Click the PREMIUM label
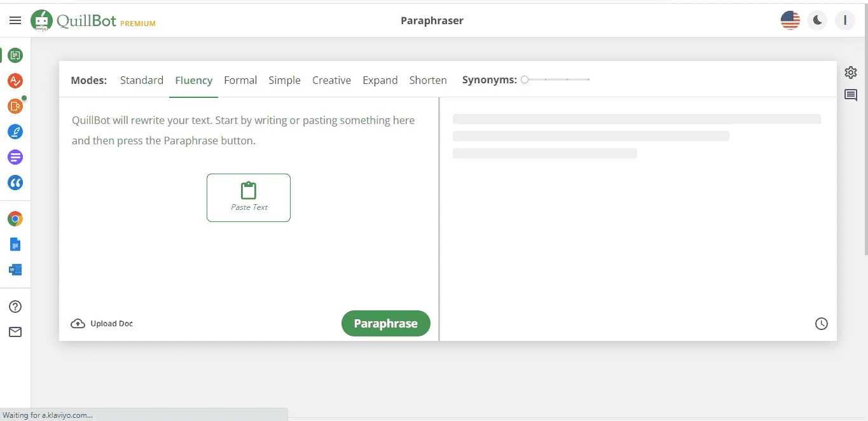This screenshot has height=421, width=868. [x=138, y=24]
